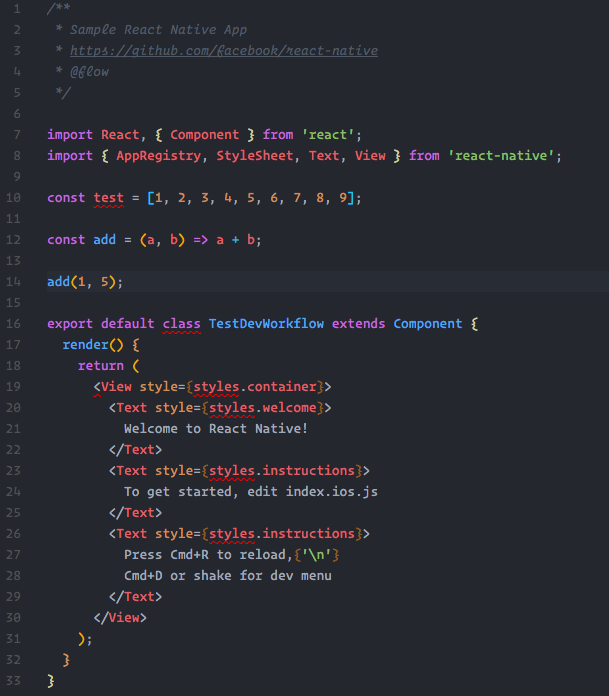Click the 'react-native' string literal
The image size is (609, 696).
[502, 156]
